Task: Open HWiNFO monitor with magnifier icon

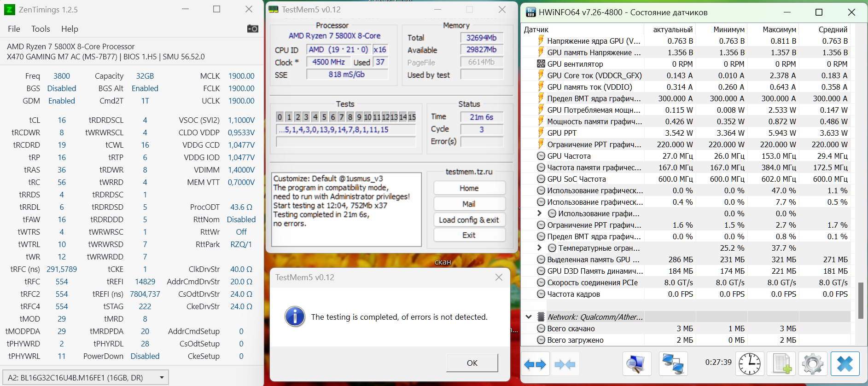Action: coord(637,364)
